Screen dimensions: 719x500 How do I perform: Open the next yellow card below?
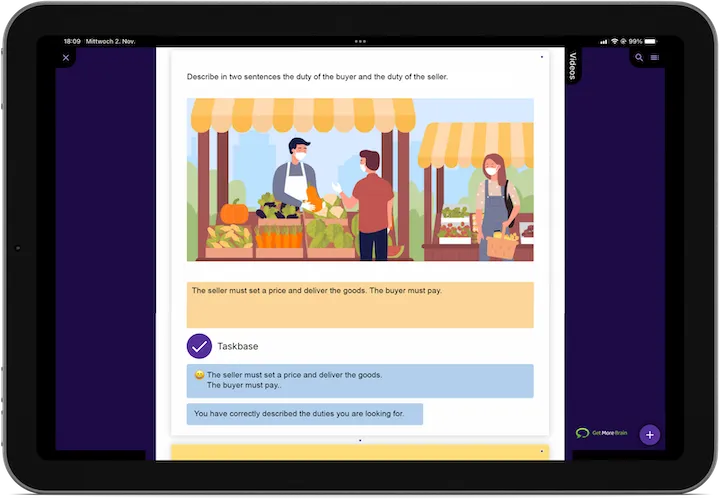click(360, 452)
